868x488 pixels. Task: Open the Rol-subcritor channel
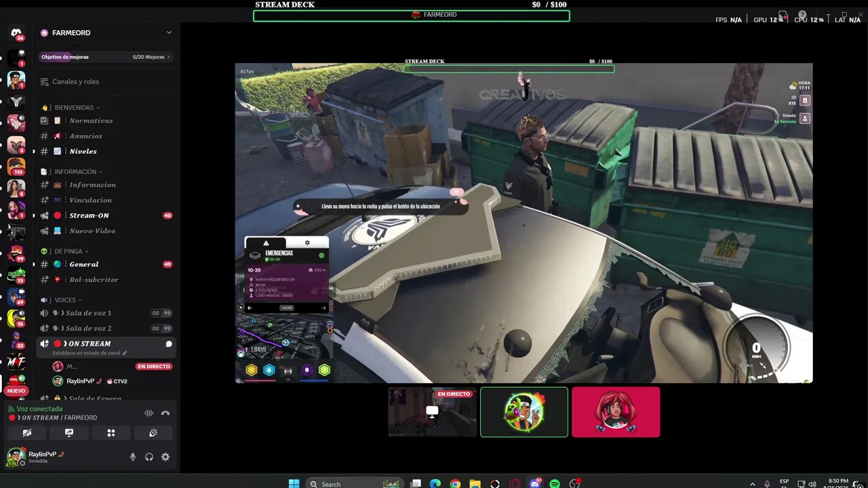(105, 279)
